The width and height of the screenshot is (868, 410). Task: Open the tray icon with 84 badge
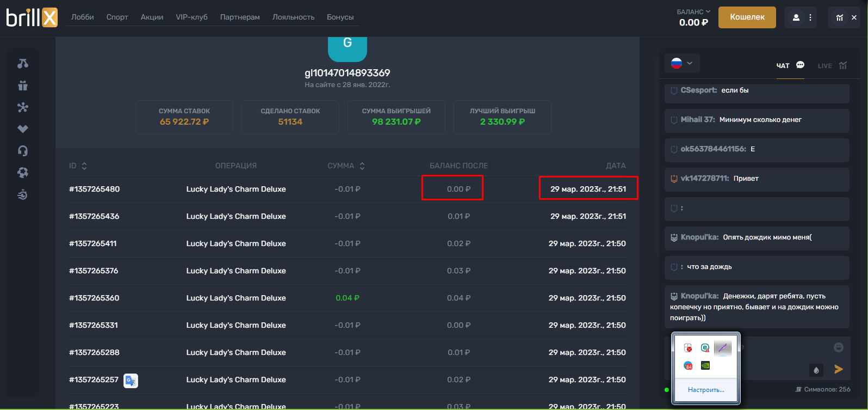(687, 365)
